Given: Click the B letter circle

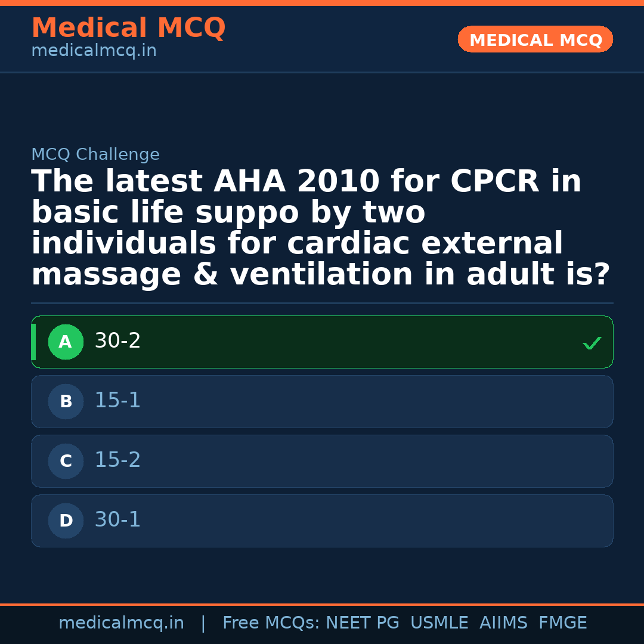Looking at the screenshot, I should (66, 402).
